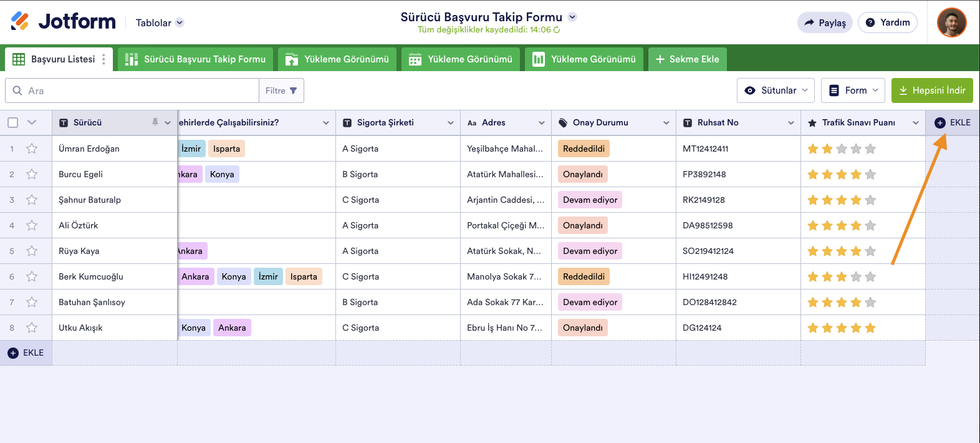
Task: Favorite the Utku Akışık row star
Action: click(x=32, y=328)
